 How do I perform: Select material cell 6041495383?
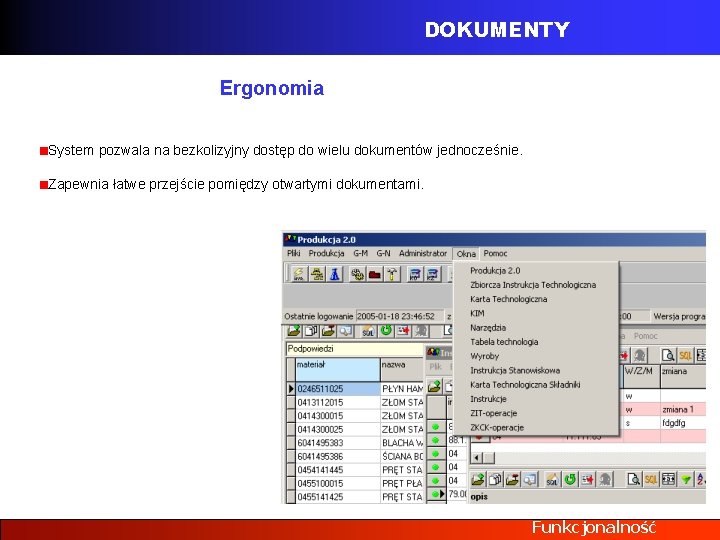click(x=337, y=443)
